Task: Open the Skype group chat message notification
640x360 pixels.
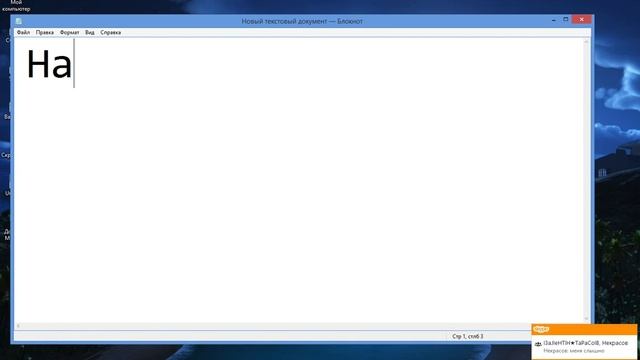Action: coord(584,347)
